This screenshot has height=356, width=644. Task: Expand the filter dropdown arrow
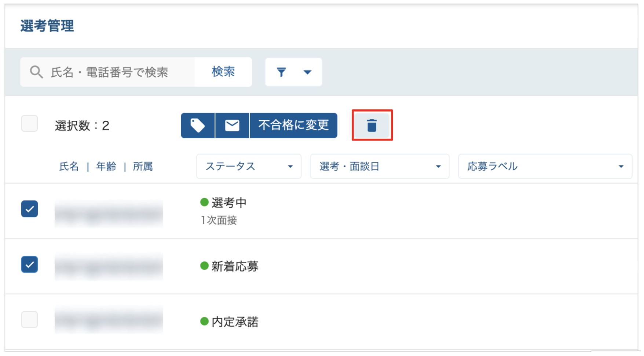click(307, 72)
